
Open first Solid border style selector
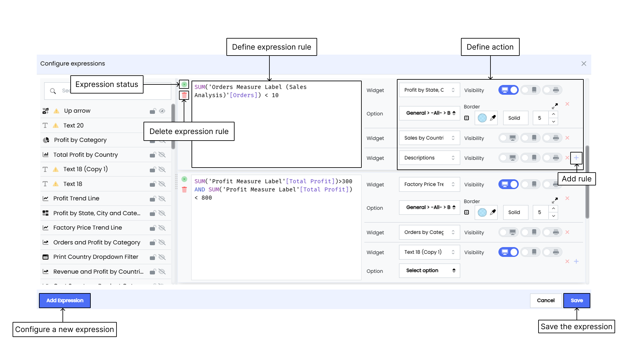[x=516, y=118]
